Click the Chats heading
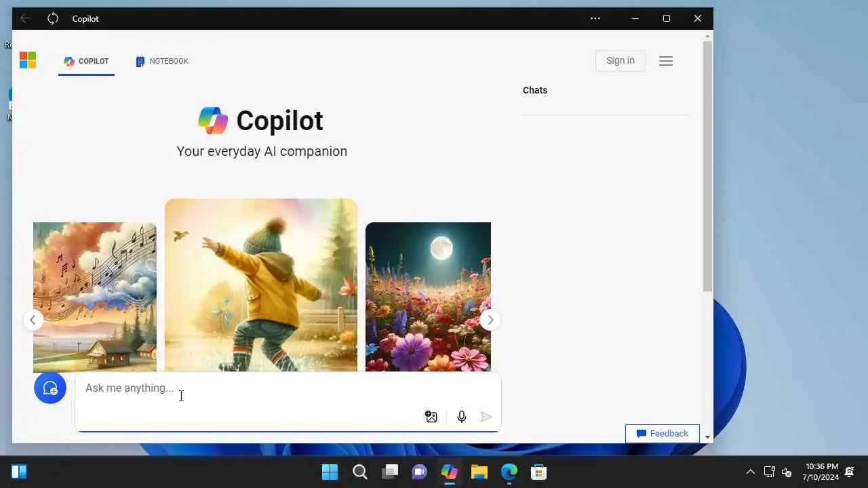 point(535,90)
